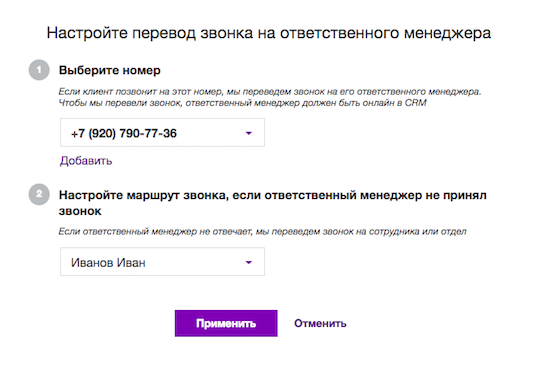
Task: Click the Отменить link
Action: coord(320,323)
